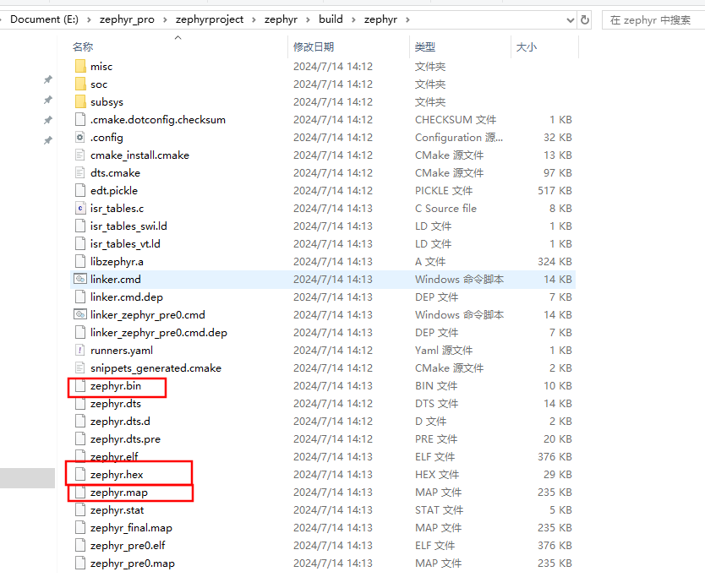The image size is (705, 588).
Task: Select the first quick access pin icon
Action: point(47,79)
